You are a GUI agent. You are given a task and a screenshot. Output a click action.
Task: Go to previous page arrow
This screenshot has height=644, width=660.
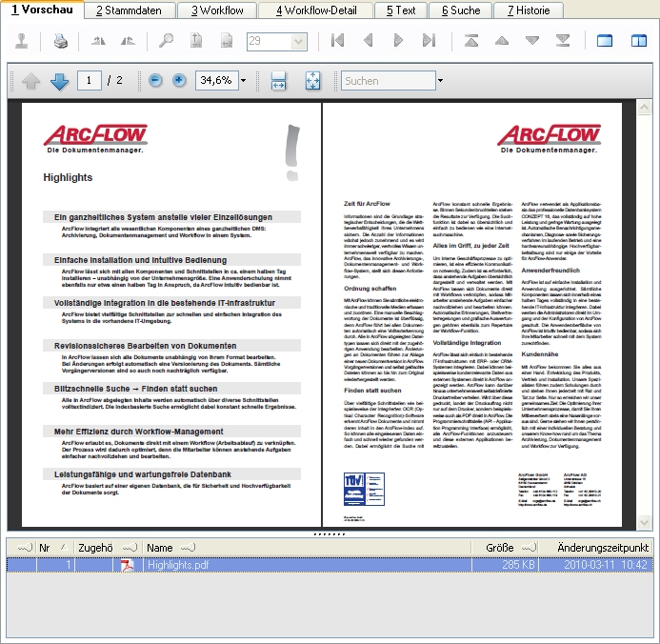pos(368,40)
